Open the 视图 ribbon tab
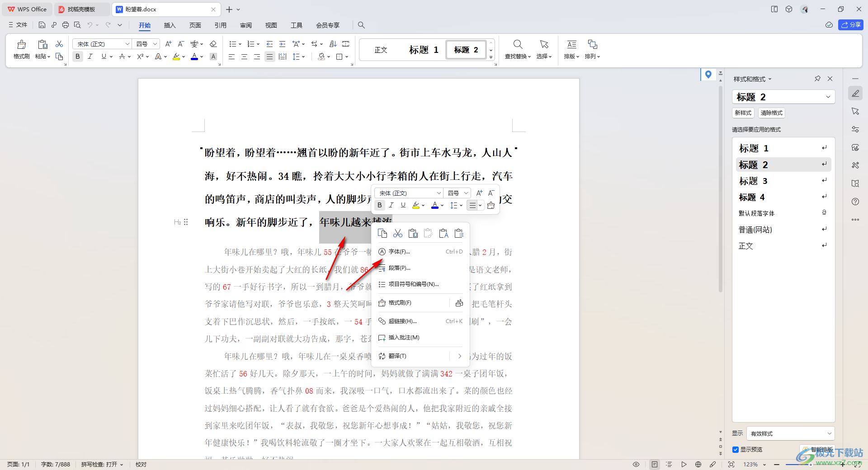Viewport: 868px width, 470px height. pos(271,25)
